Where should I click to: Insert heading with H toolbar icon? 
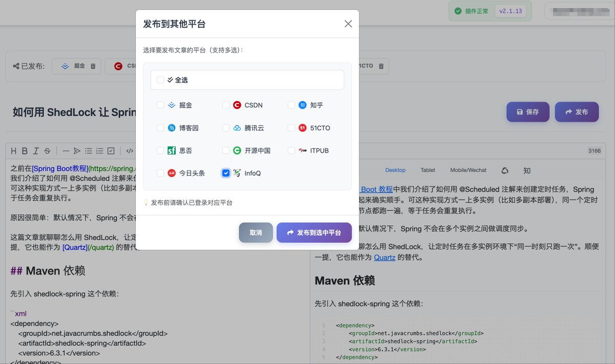(14, 151)
